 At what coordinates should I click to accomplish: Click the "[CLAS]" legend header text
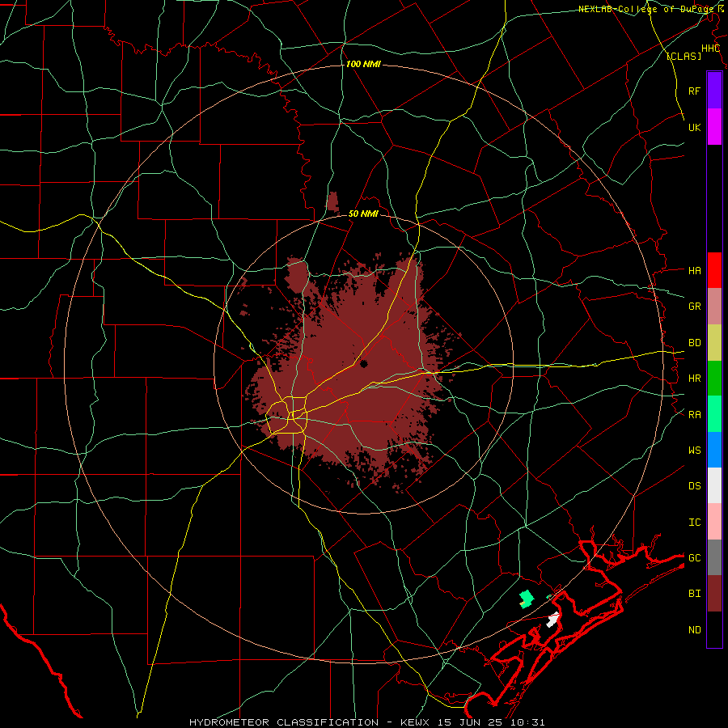click(x=684, y=57)
